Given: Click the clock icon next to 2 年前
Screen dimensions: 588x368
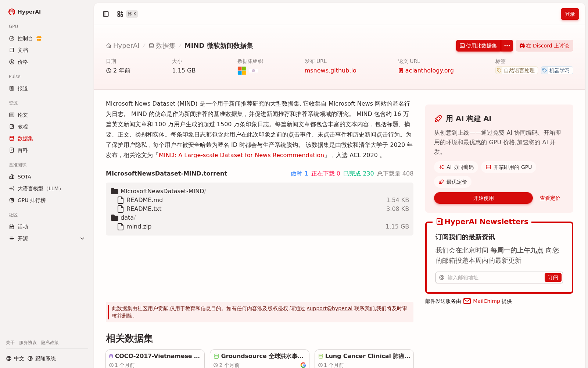Looking at the screenshot, I should point(109,71).
